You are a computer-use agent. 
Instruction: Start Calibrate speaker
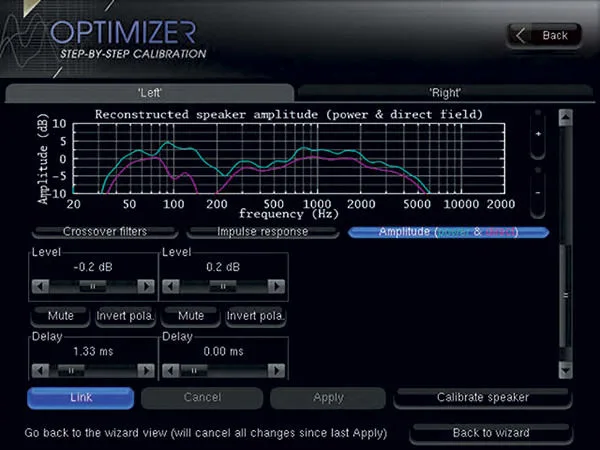pyautogui.click(x=483, y=398)
